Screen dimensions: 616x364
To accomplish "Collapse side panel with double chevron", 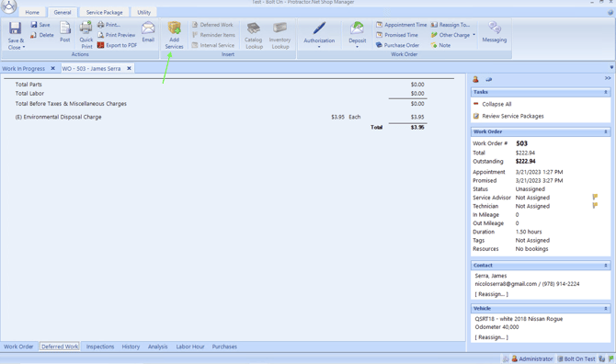I will click(608, 78).
